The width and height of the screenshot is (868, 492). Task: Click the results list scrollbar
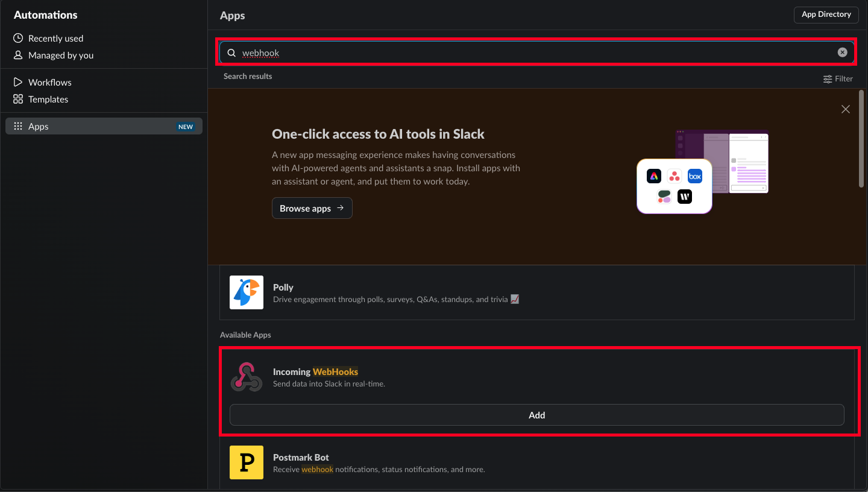click(861, 139)
